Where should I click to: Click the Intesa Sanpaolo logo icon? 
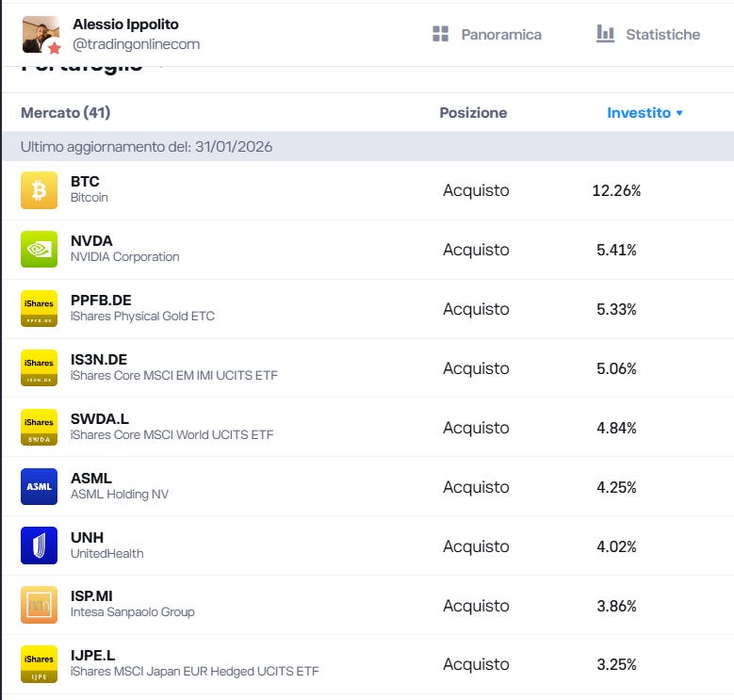click(39, 605)
